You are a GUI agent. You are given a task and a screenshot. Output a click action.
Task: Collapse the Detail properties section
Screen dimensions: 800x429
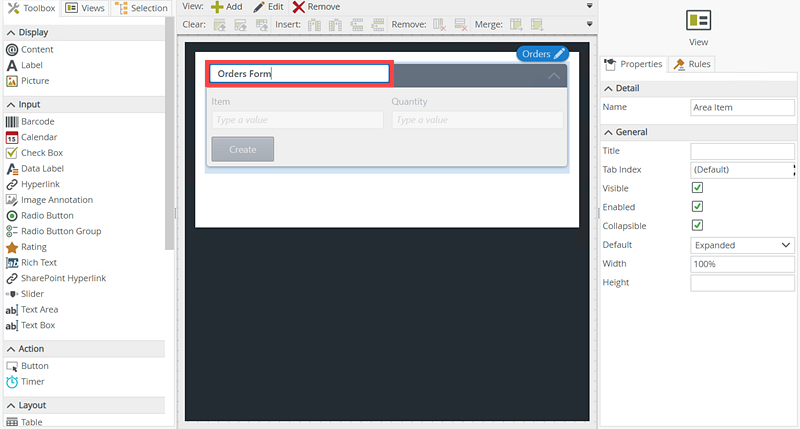(x=608, y=88)
